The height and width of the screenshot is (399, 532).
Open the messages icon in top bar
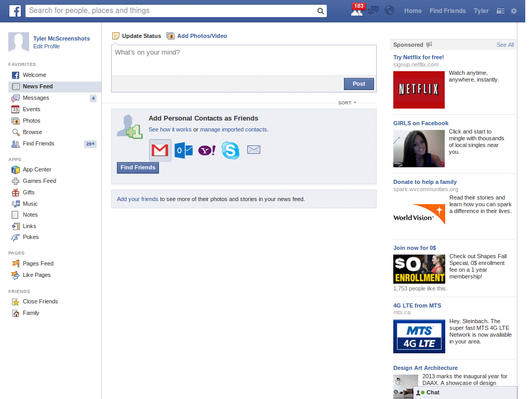click(x=373, y=11)
